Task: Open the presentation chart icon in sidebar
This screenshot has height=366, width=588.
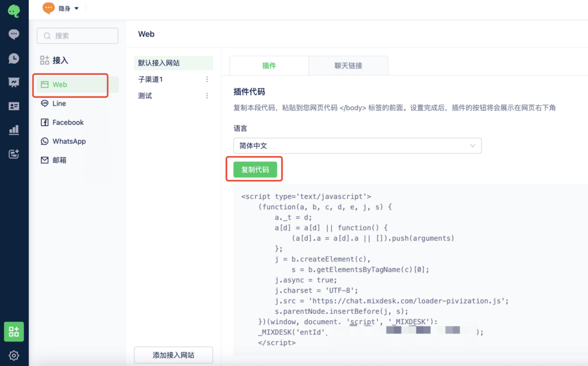Action: (x=14, y=83)
